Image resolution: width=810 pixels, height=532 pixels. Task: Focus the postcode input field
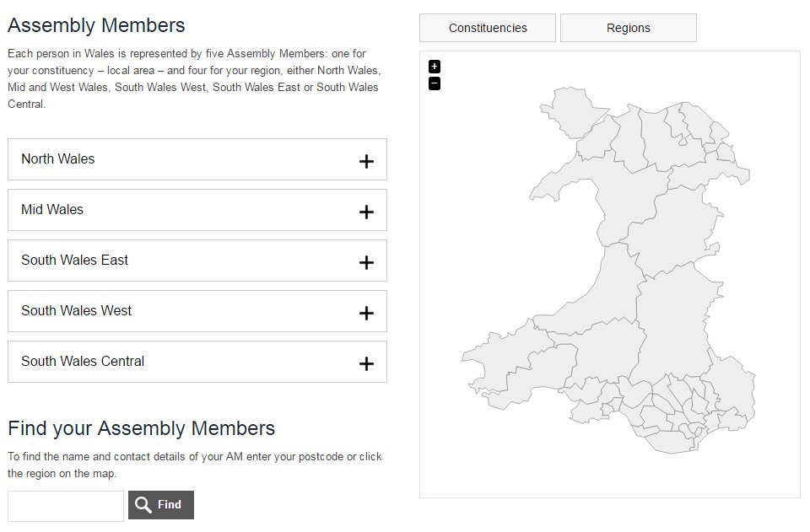[x=66, y=506]
